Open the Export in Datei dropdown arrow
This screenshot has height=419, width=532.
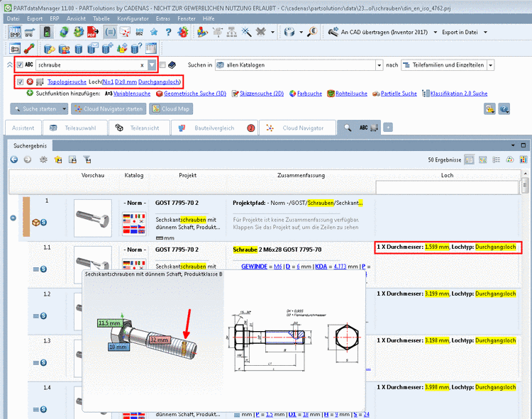tap(485, 32)
